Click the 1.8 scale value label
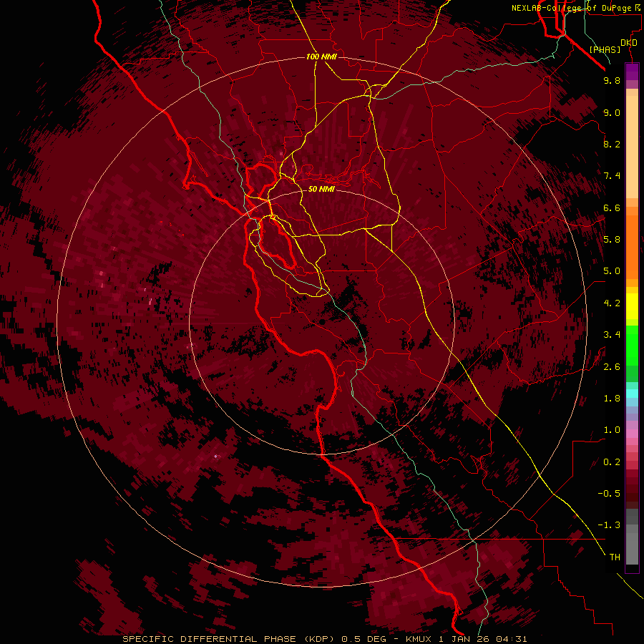 pyautogui.click(x=612, y=399)
